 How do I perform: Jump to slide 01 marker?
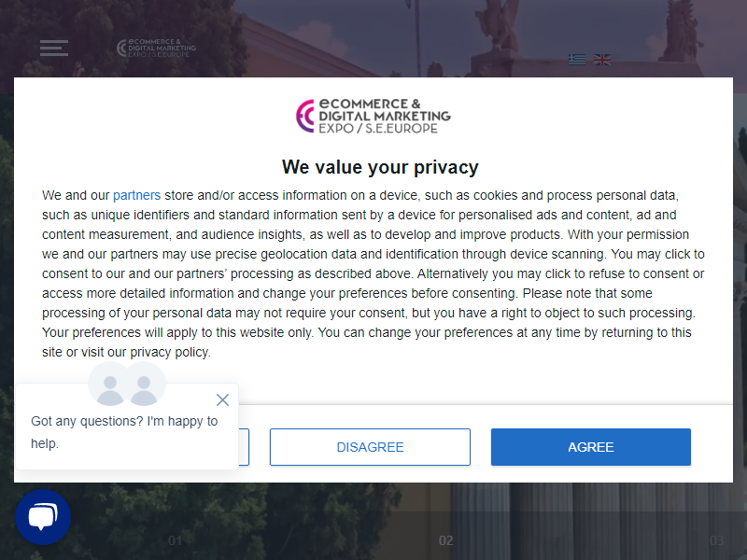175,540
